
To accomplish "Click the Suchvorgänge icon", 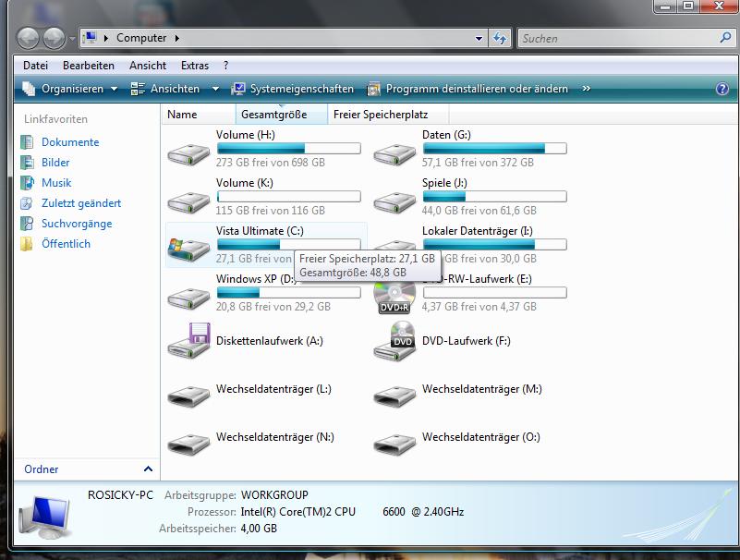I will pyautogui.click(x=27, y=224).
